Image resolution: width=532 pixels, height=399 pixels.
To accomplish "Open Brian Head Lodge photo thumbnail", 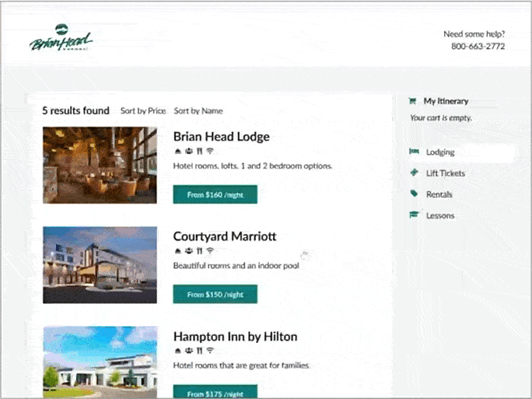I will [100, 165].
